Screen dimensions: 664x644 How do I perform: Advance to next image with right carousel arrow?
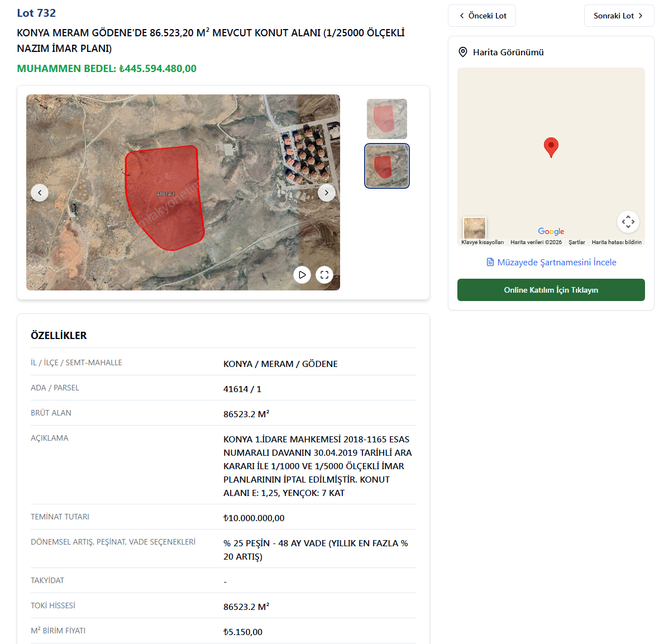(x=327, y=193)
